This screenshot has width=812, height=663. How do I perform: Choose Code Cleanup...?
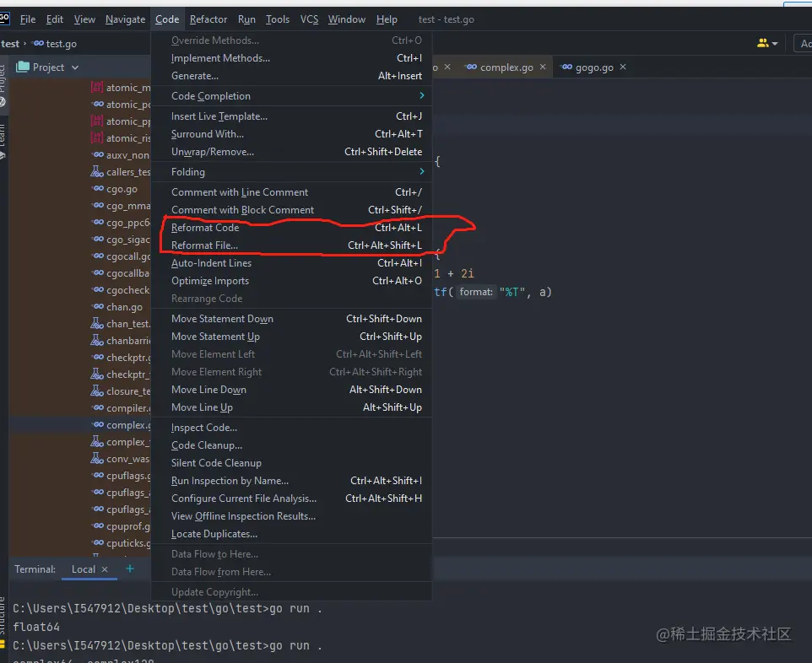[292, 445]
